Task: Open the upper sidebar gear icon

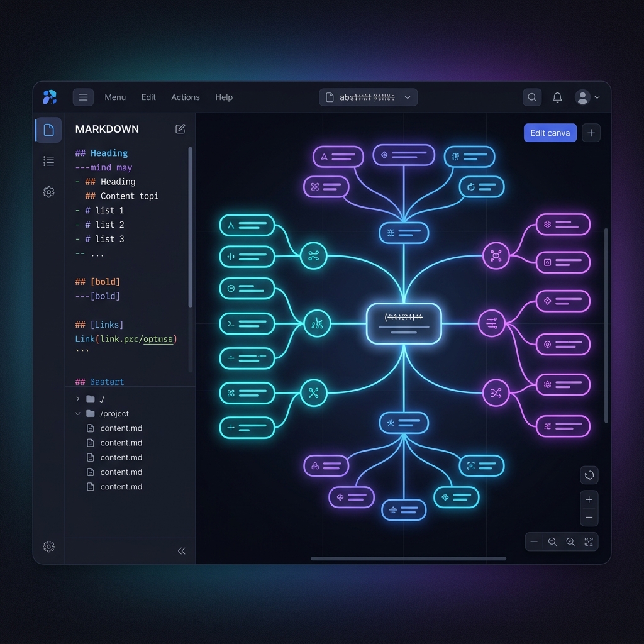Action: click(49, 192)
